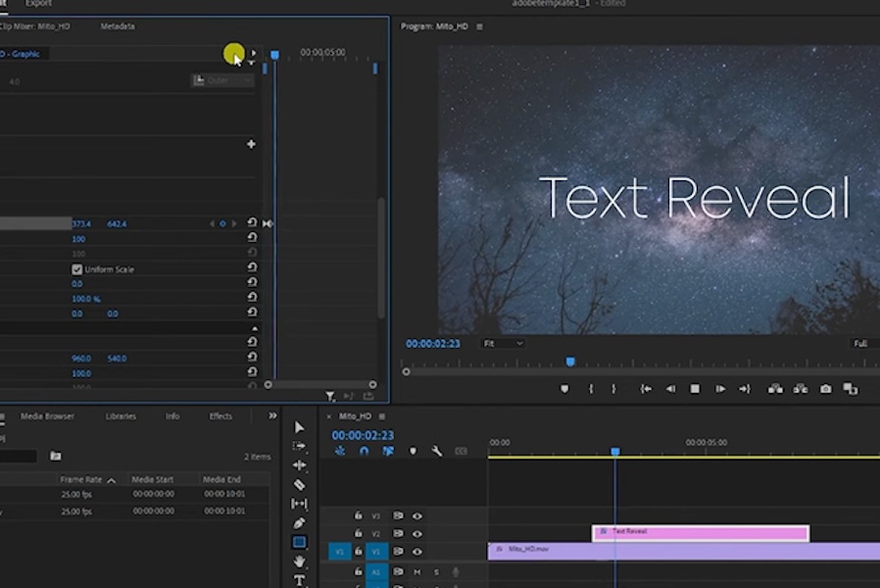Toggle sync lock on track V2
The width and height of the screenshot is (880, 588).
(x=398, y=533)
